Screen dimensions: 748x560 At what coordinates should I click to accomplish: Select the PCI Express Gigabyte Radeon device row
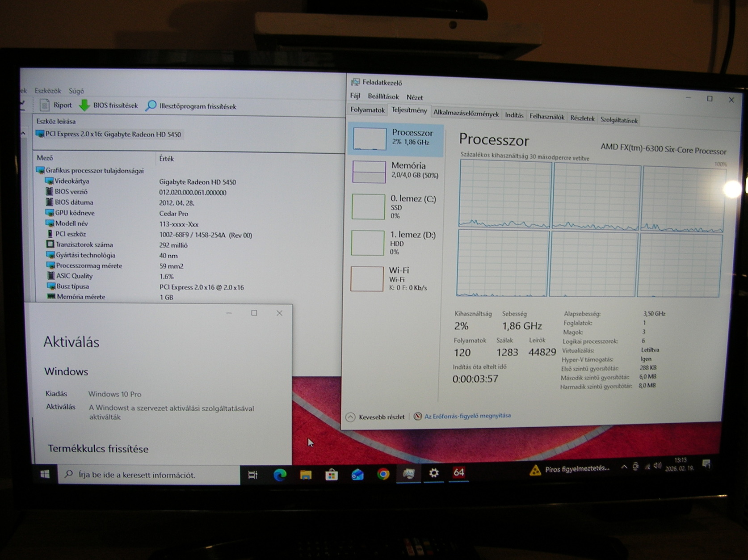click(109, 134)
